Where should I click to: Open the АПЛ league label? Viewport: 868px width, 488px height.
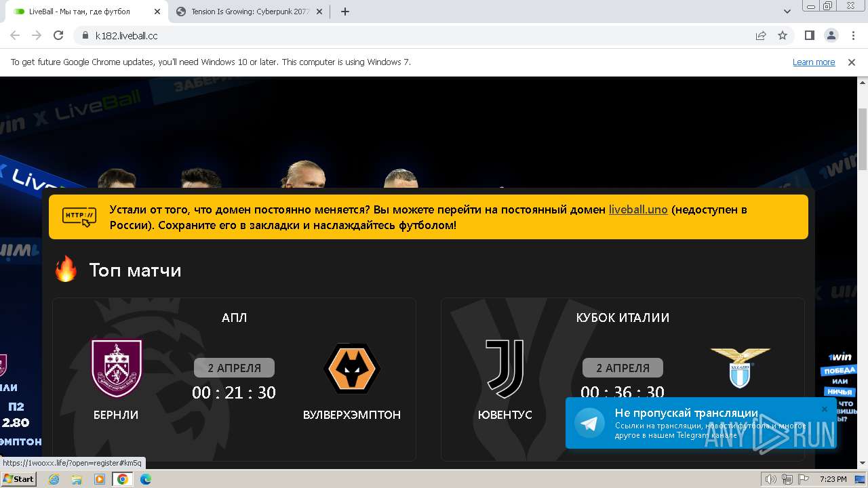235,318
